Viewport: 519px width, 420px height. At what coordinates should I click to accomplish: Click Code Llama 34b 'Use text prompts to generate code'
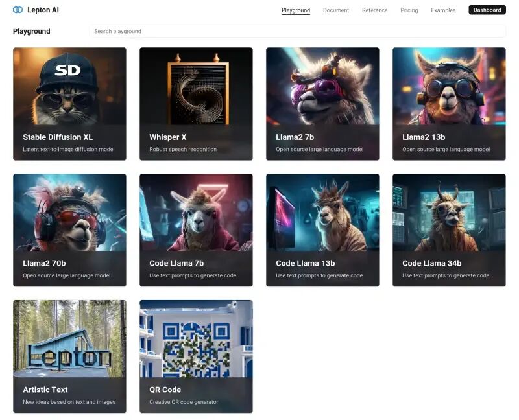[446, 275]
